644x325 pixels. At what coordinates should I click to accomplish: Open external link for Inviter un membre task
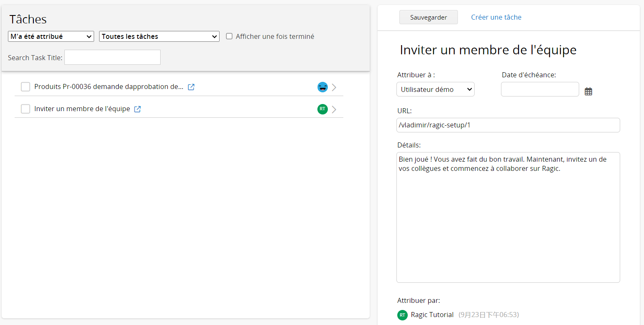point(137,109)
